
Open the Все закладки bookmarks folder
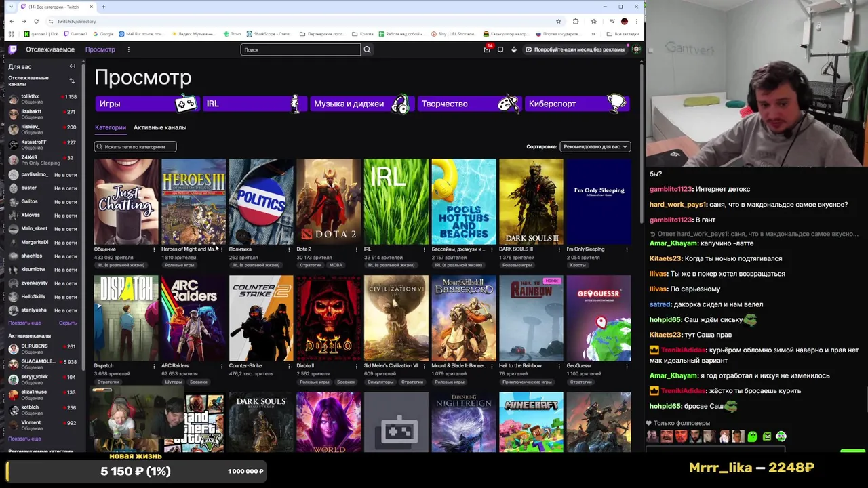click(623, 34)
